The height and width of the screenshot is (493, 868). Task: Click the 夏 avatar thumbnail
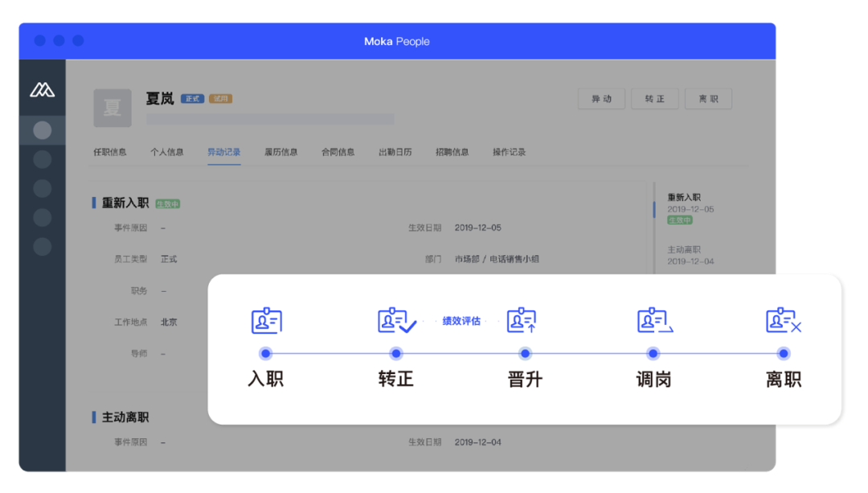point(112,108)
